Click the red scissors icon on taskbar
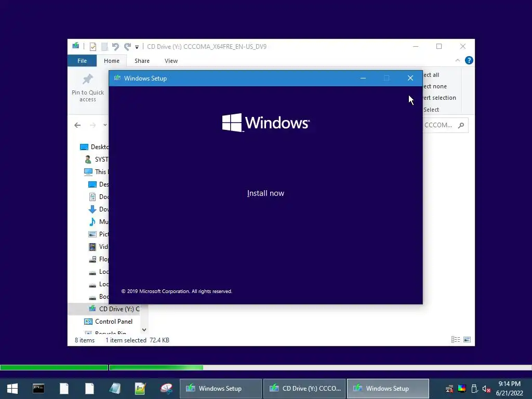 (x=166, y=389)
